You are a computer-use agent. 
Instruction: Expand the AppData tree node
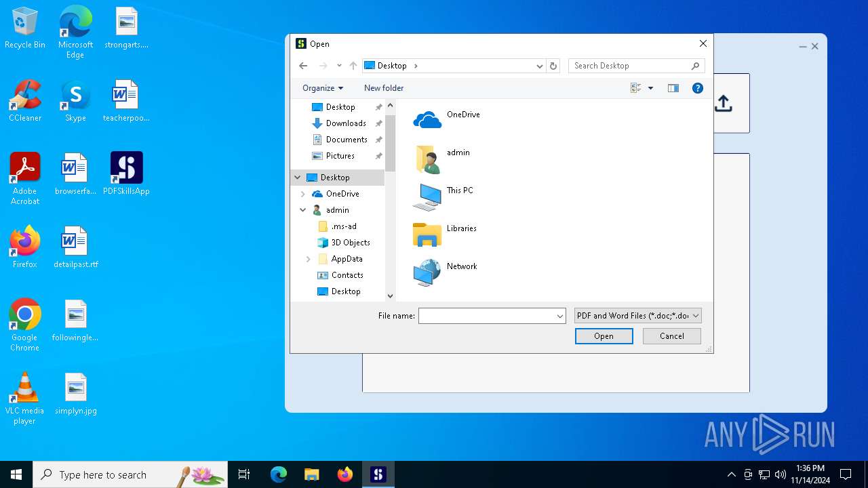click(x=308, y=259)
